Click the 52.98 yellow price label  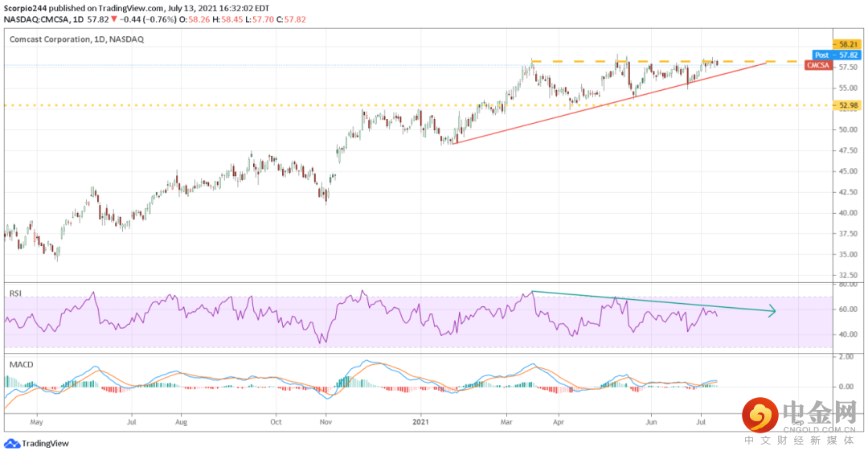(x=847, y=105)
